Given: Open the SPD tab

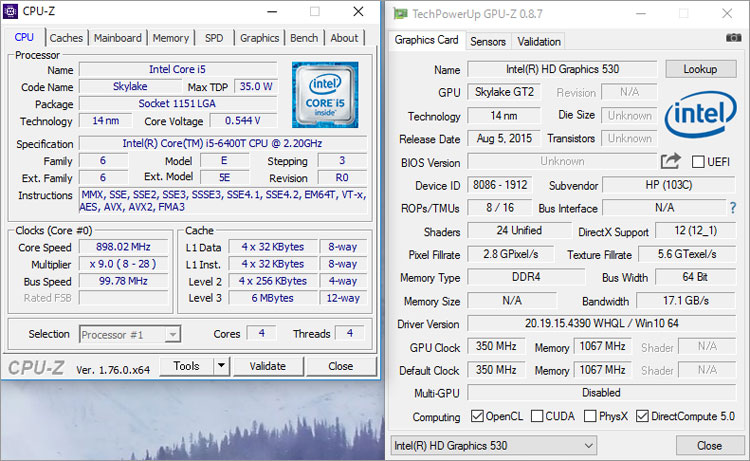Looking at the screenshot, I should (x=214, y=38).
